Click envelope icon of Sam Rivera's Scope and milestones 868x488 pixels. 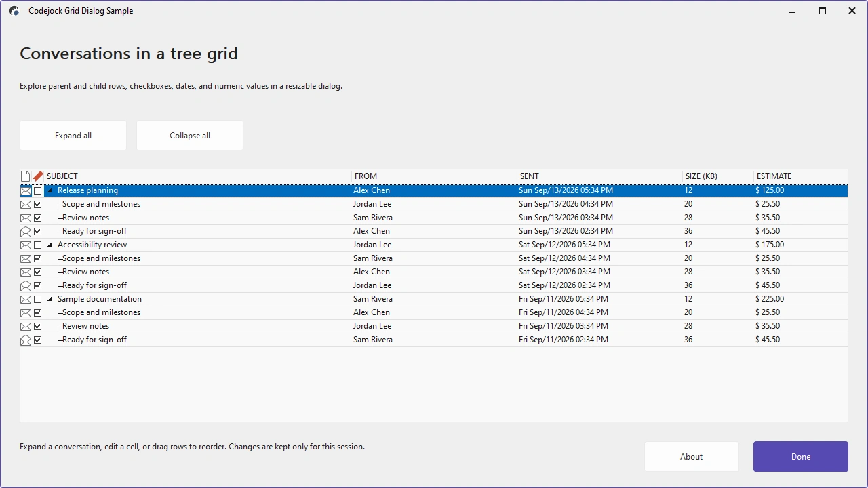tap(26, 259)
